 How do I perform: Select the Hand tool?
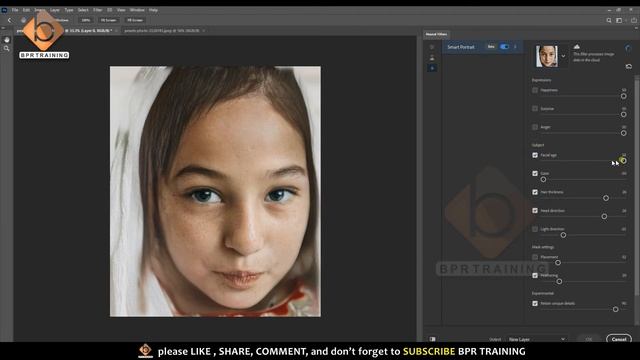pyautogui.click(x=7, y=40)
